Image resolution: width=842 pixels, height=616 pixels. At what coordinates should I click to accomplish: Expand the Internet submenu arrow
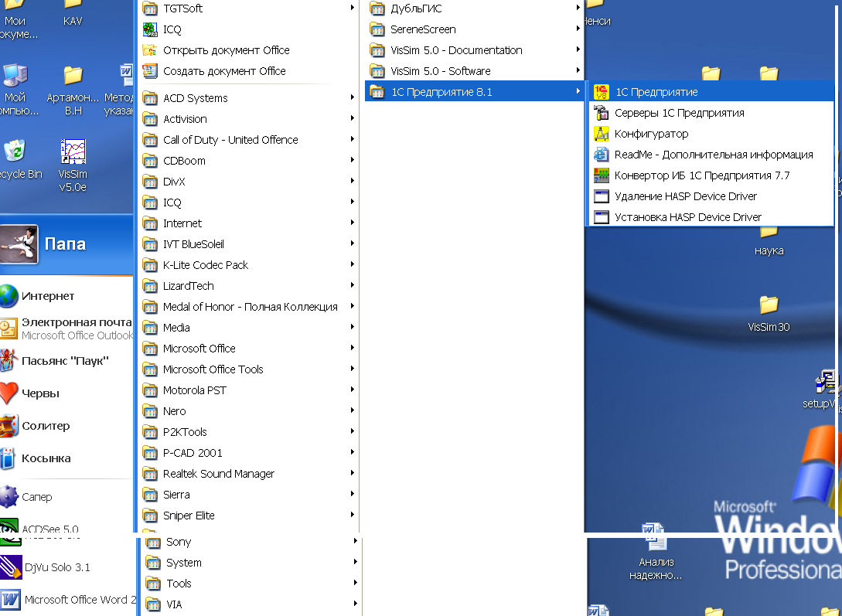353,223
